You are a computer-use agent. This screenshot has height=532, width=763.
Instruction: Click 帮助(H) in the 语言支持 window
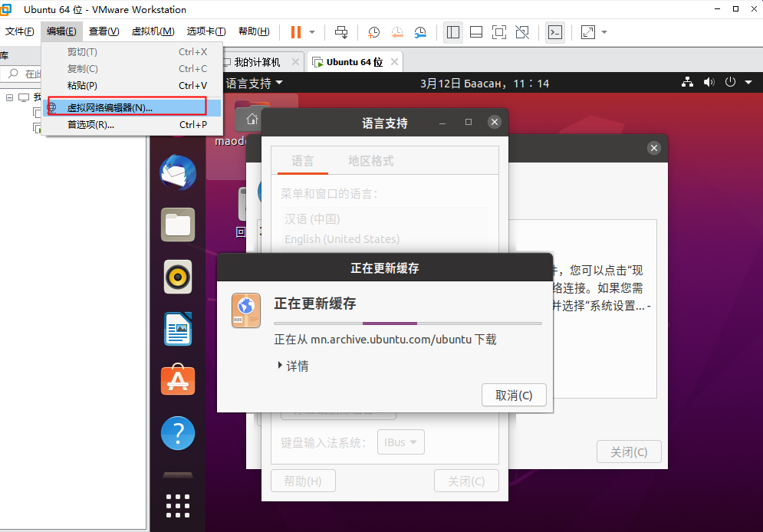303,481
